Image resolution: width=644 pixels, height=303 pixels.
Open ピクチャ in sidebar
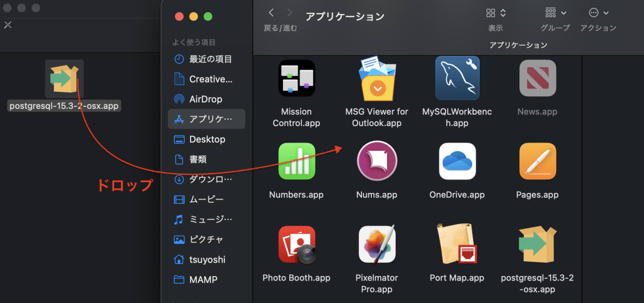(x=207, y=239)
